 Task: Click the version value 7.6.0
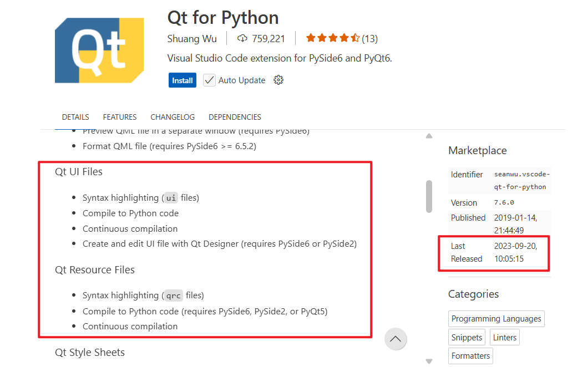504,202
